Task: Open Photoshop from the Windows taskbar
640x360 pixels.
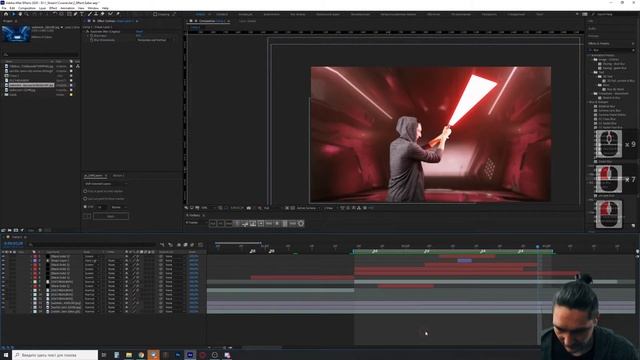Action: coord(178,355)
